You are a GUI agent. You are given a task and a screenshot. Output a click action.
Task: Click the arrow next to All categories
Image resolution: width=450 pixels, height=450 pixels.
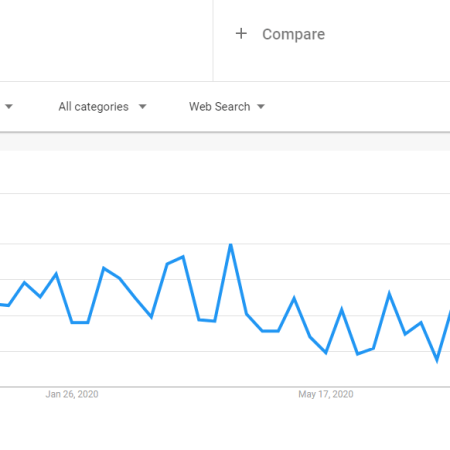[x=143, y=107]
